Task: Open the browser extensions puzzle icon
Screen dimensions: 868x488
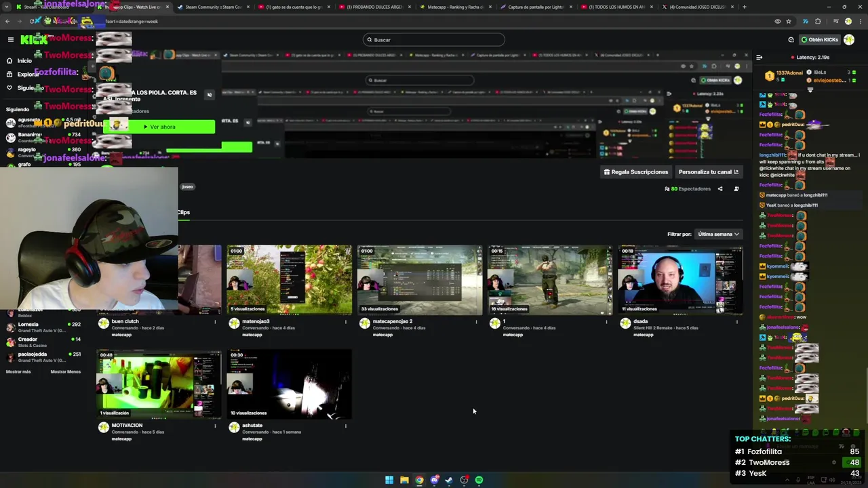Action: click(x=818, y=22)
